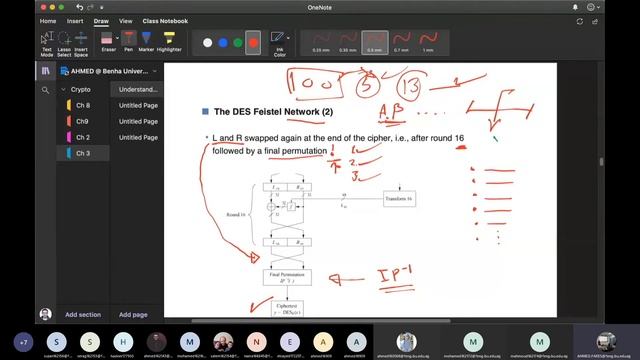
Task: Open the Eraser options dropdown arrow
Action: [x=118, y=38]
